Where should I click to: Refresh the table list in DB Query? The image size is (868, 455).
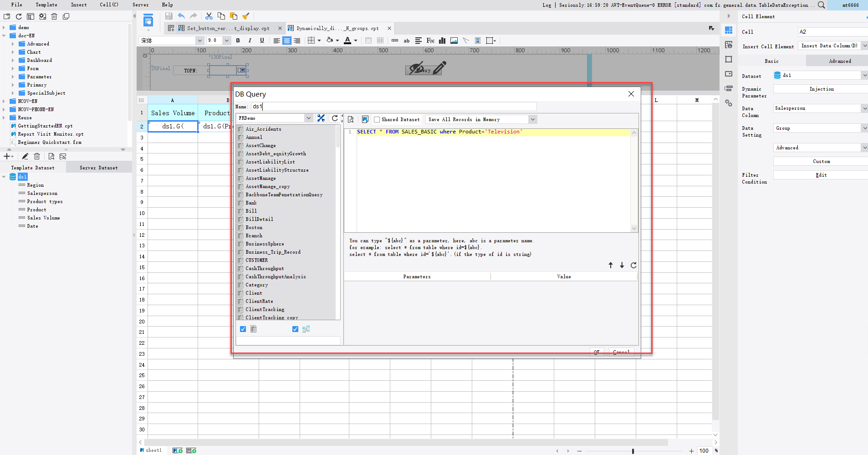[335, 118]
